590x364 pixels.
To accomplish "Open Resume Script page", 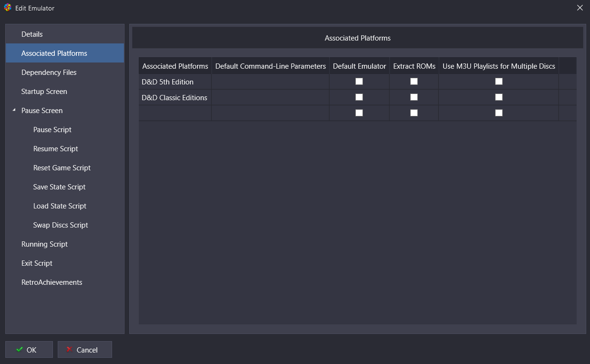I will click(65, 149).
